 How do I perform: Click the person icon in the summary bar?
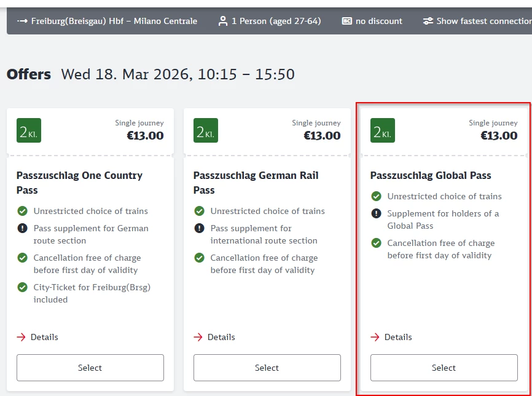(223, 21)
